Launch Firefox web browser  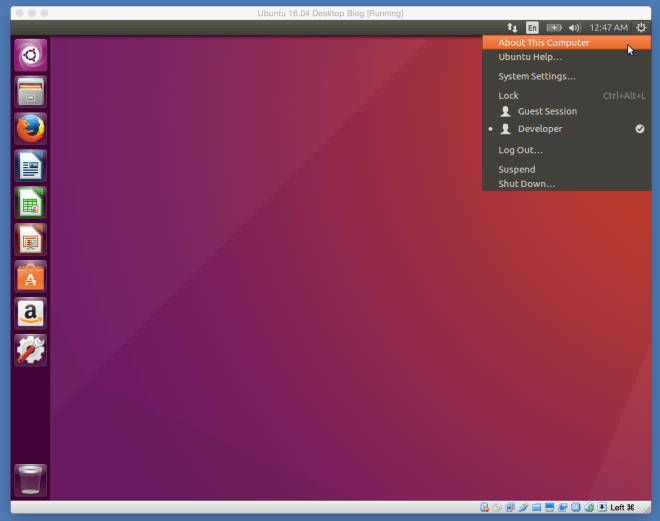click(30, 129)
